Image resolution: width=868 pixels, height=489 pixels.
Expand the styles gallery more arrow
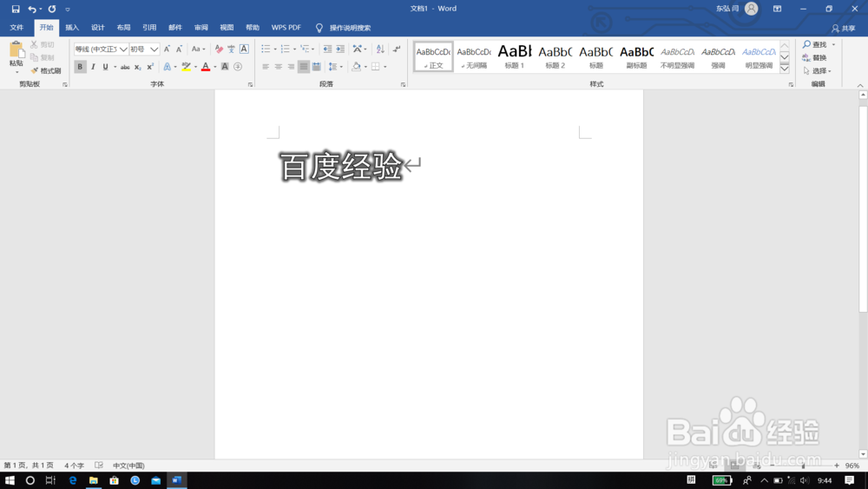pyautogui.click(x=785, y=69)
